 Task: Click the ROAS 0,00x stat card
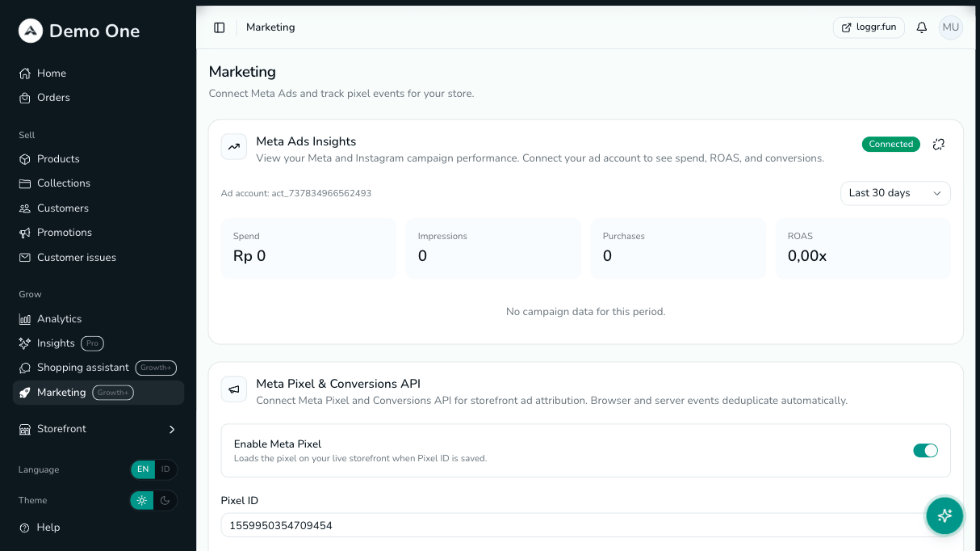(863, 248)
